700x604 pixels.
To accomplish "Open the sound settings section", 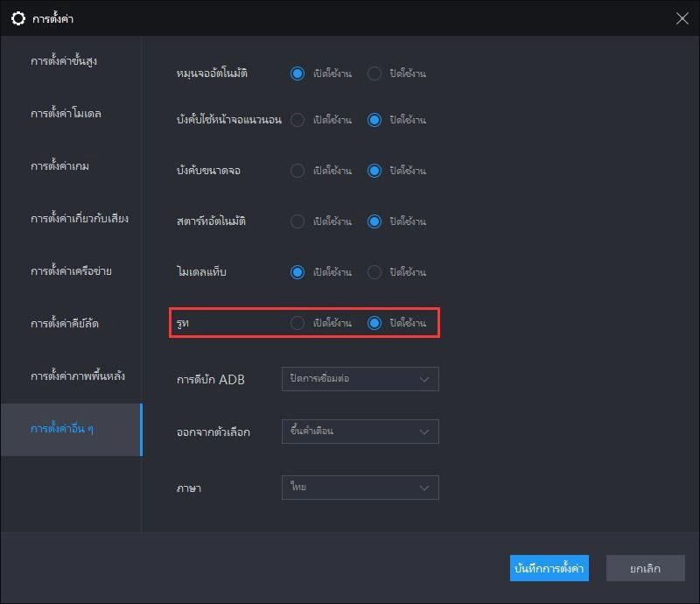I will tap(74, 219).
